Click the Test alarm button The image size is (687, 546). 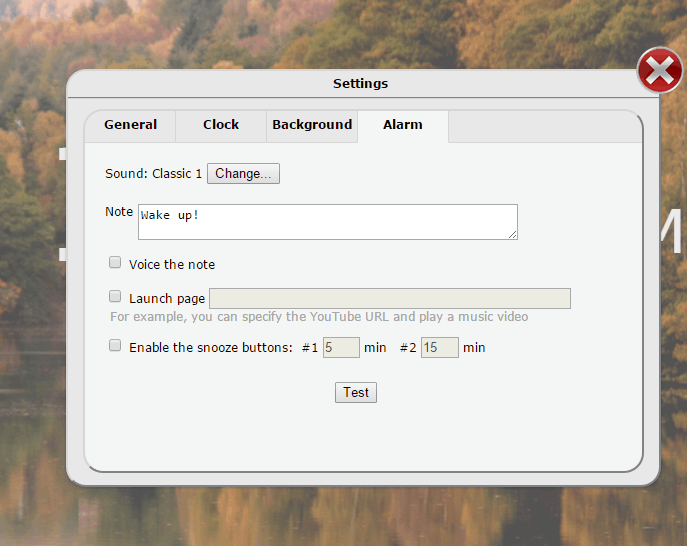pos(356,392)
